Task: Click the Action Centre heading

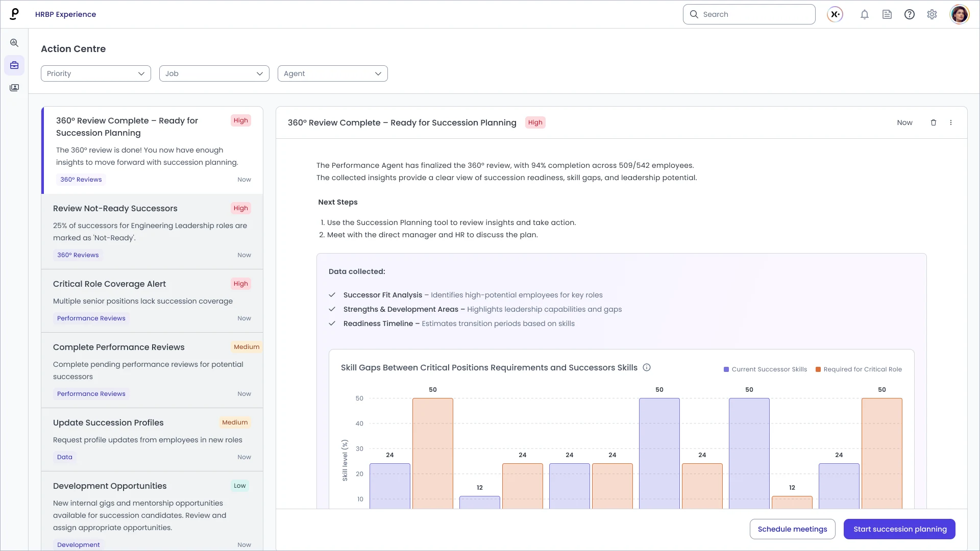Action: [73, 49]
